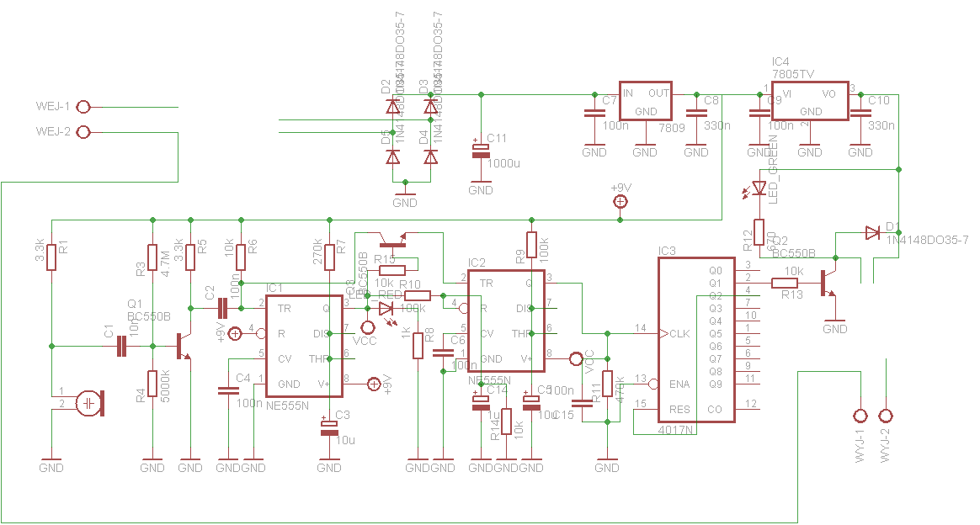Viewport: 980px width, 525px height.
Task: Select the WYJ-2 output terminal circle
Action: [886, 416]
